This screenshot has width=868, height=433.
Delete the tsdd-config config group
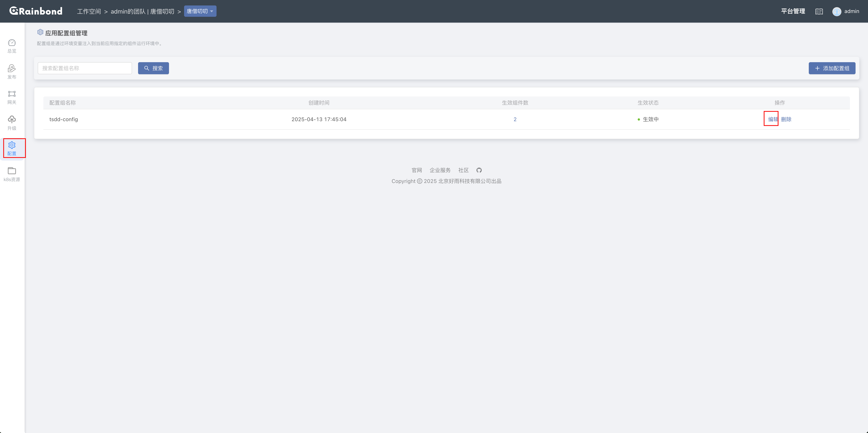(787, 119)
